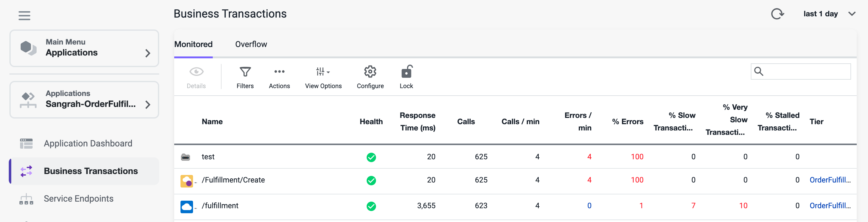Select Business Transactions in sidebar

(x=84, y=171)
